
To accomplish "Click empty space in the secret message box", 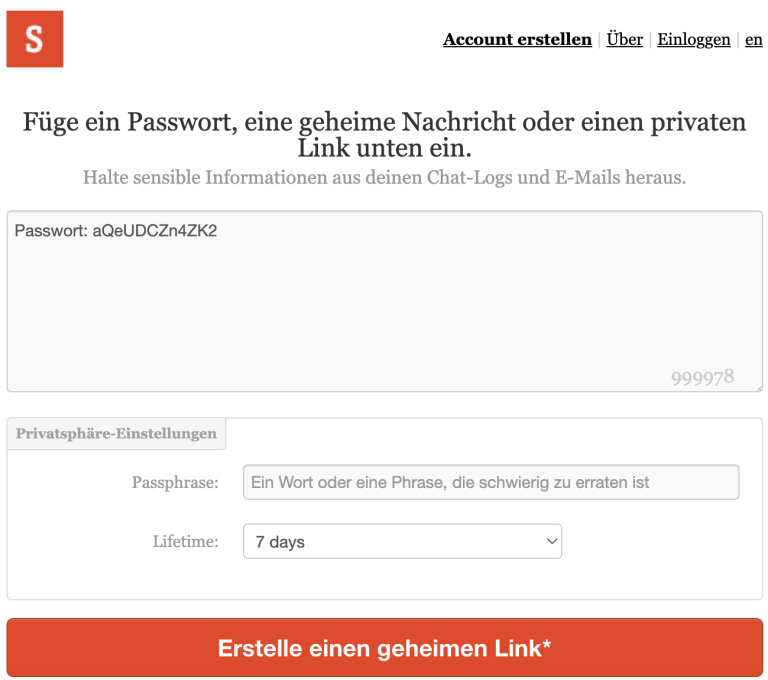I will [384, 310].
